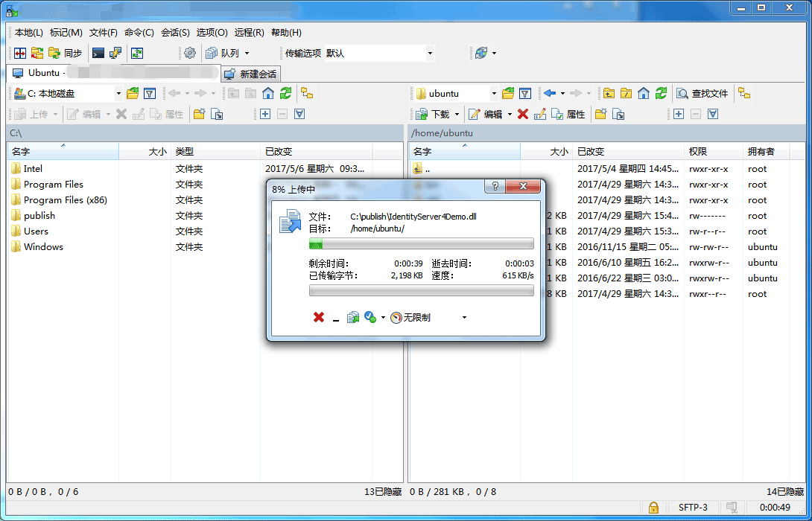Image resolution: width=812 pixels, height=521 pixels.
Task: Open the remote ubuntu directory dropdown
Action: click(493, 94)
